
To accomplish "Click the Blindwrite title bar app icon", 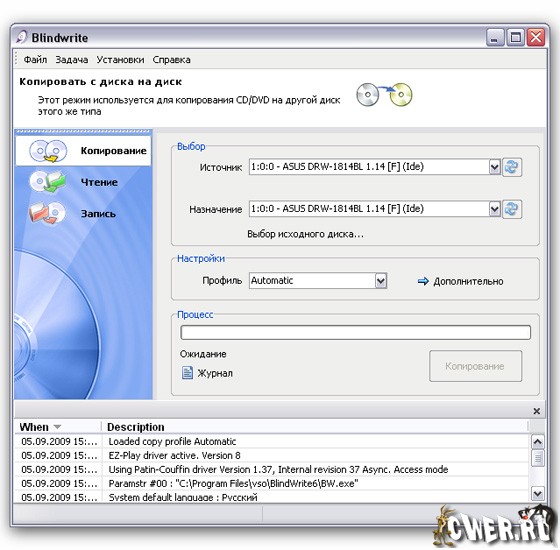I will pos(22,37).
